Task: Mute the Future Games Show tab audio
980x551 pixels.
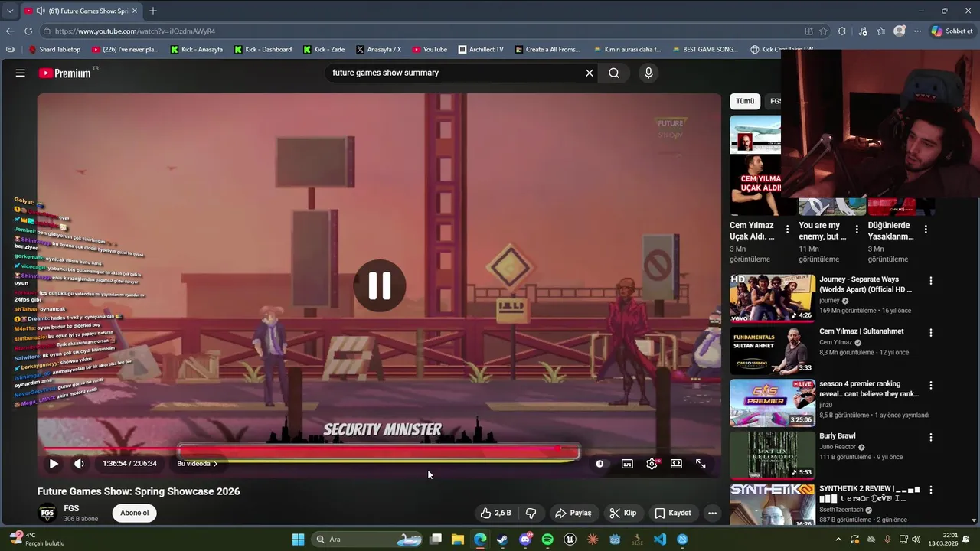Action: 40,11
